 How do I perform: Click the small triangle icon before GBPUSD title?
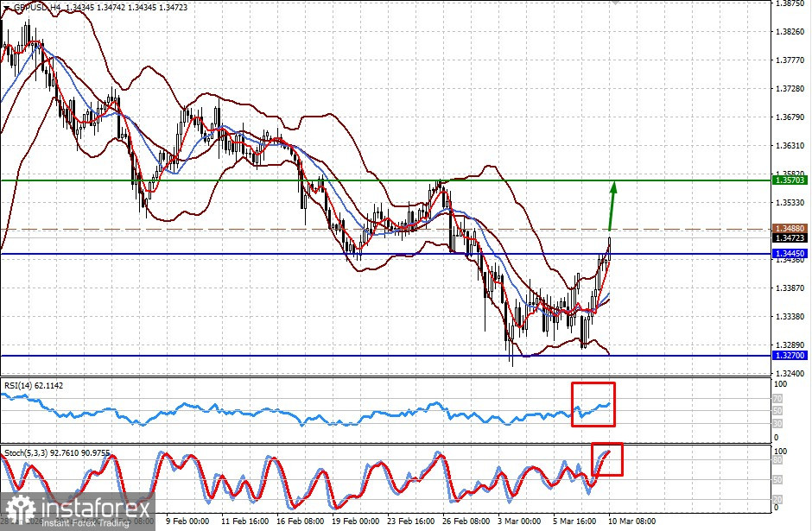6,8
